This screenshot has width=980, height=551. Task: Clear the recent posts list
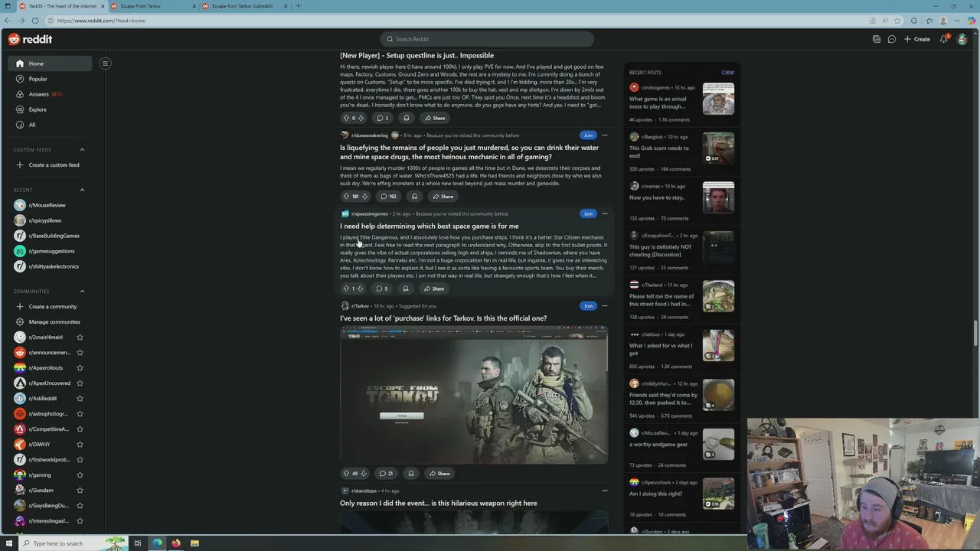point(727,73)
